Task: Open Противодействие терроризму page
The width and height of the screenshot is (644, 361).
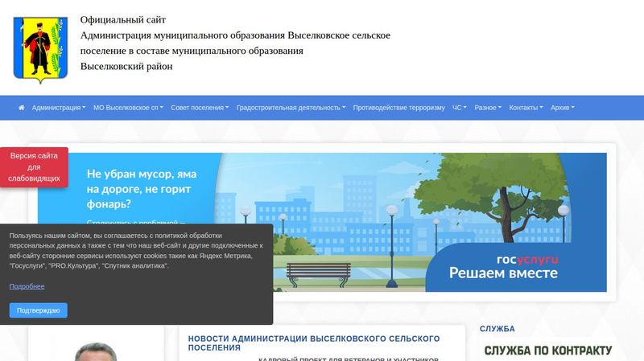Action: point(398,108)
